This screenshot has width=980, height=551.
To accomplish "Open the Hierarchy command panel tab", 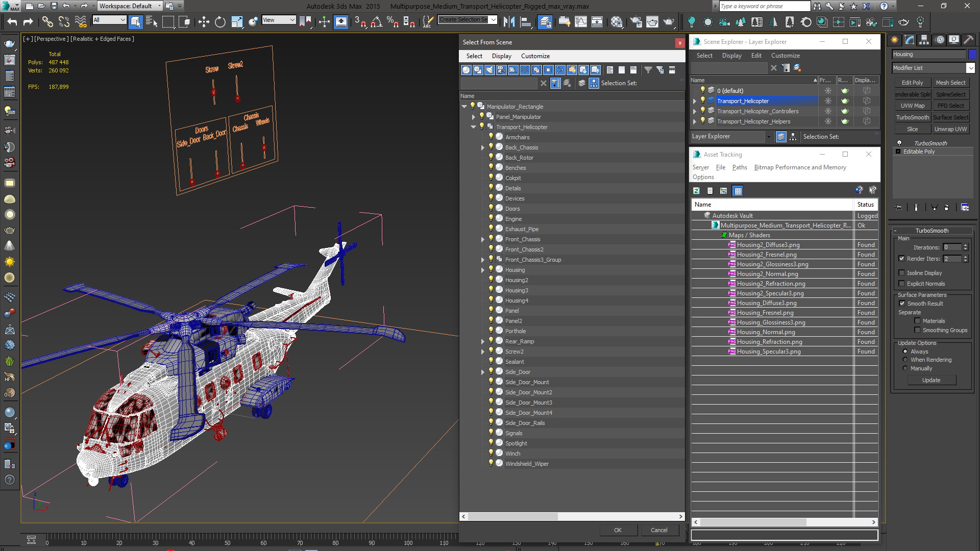I will pos(924,40).
